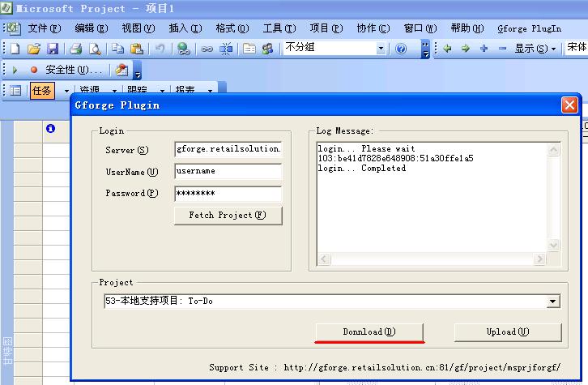This screenshot has width=588, height=385.
Task: Outdent task with left green arrow
Action: coord(447,49)
